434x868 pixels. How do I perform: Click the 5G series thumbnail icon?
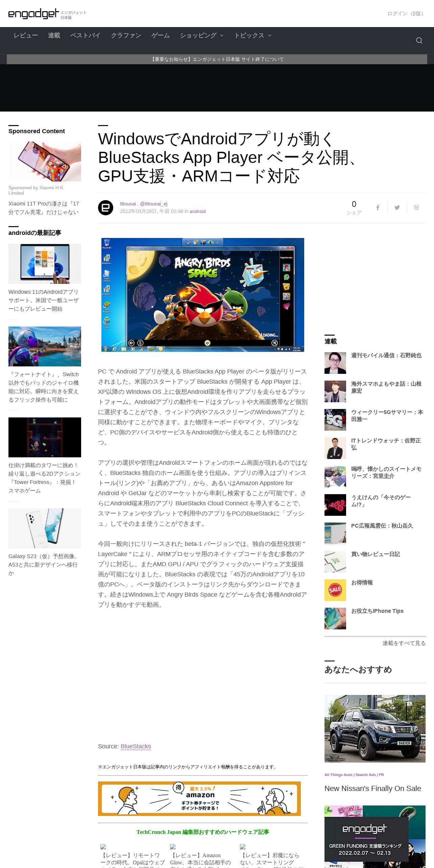pyautogui.click(x=335, y=420)
